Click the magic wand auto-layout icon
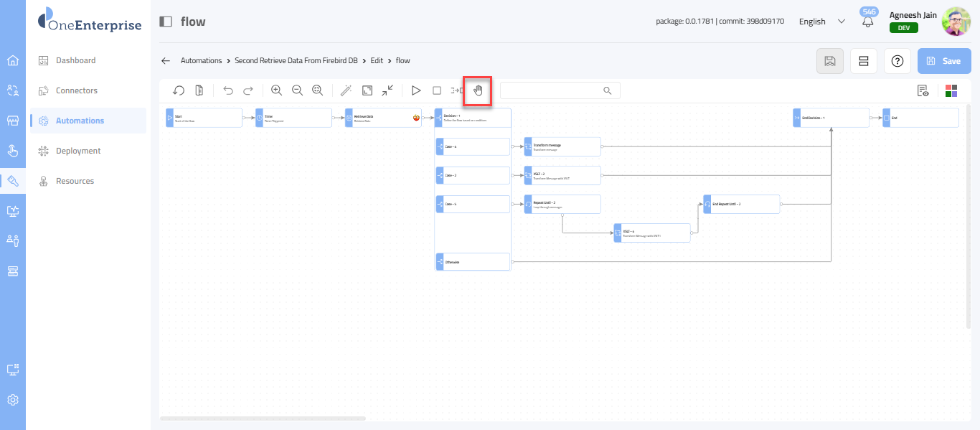The height and width of the screenshot is (430, 980). pos(346,90)
